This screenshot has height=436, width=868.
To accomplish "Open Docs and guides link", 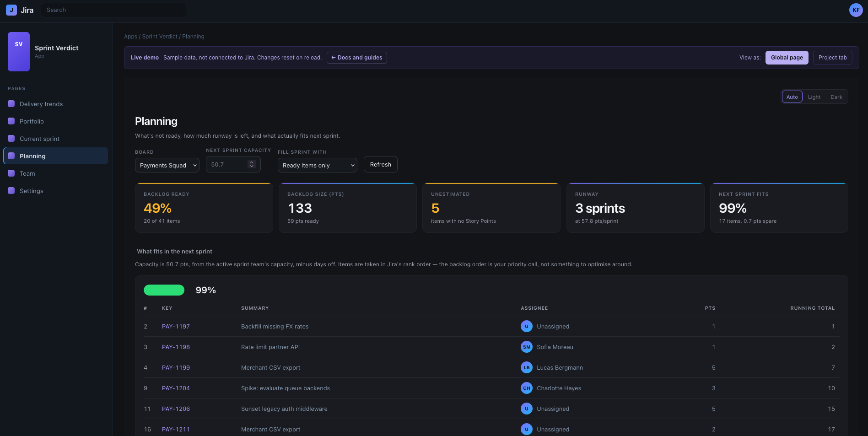I will [357, 58].
